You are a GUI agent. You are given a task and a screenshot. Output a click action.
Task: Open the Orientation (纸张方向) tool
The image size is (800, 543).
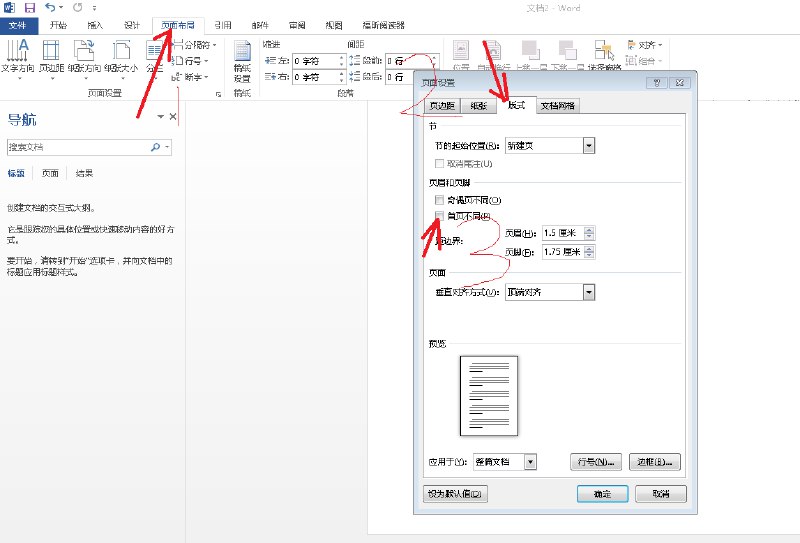(x=84, y=59)
